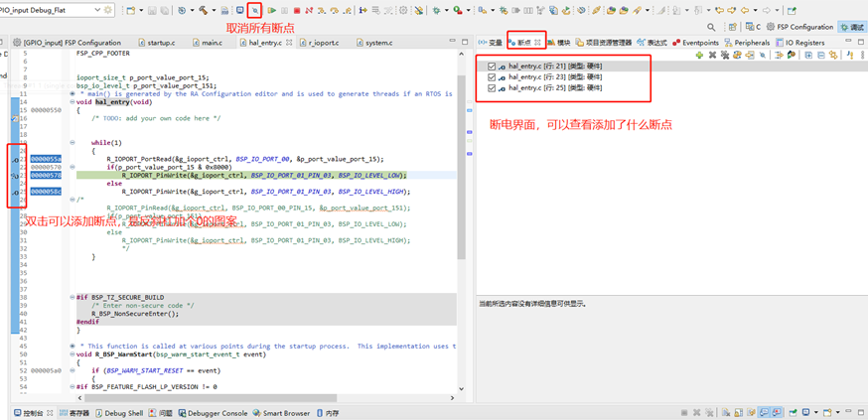The width and height of the screenshot is (868, 420).
Task: Click the Skip All Breakpoints toolbar icon
Action: 255,10
